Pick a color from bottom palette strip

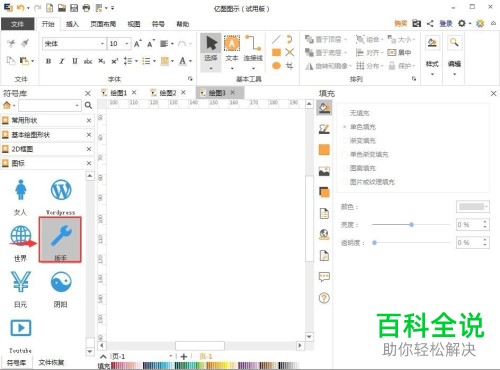tap(205, 366)
